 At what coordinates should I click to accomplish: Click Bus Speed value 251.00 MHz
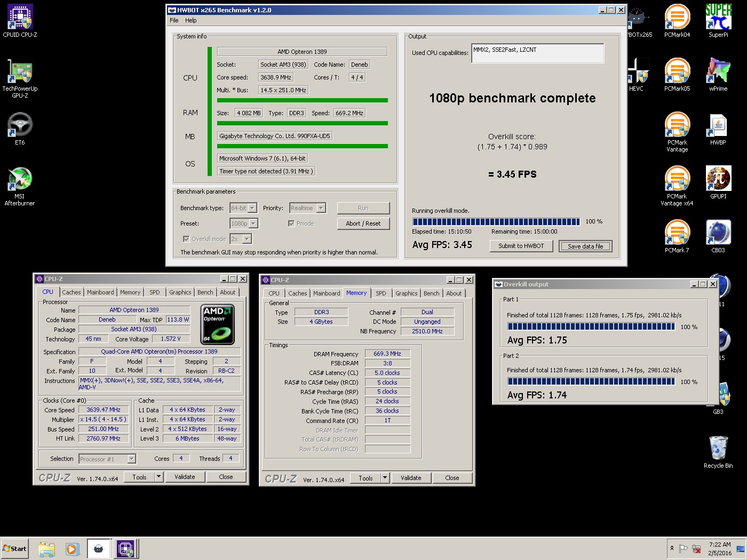104,429
